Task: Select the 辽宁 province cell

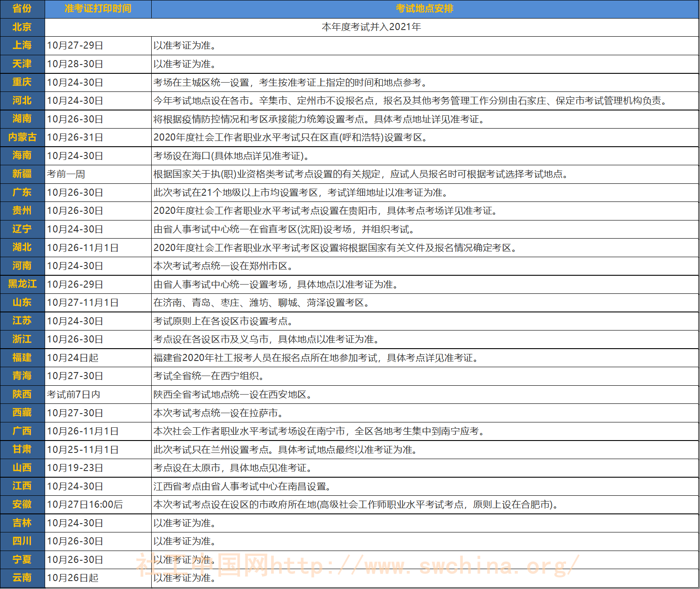Action: pyautogui.click(x=22, y=229)
